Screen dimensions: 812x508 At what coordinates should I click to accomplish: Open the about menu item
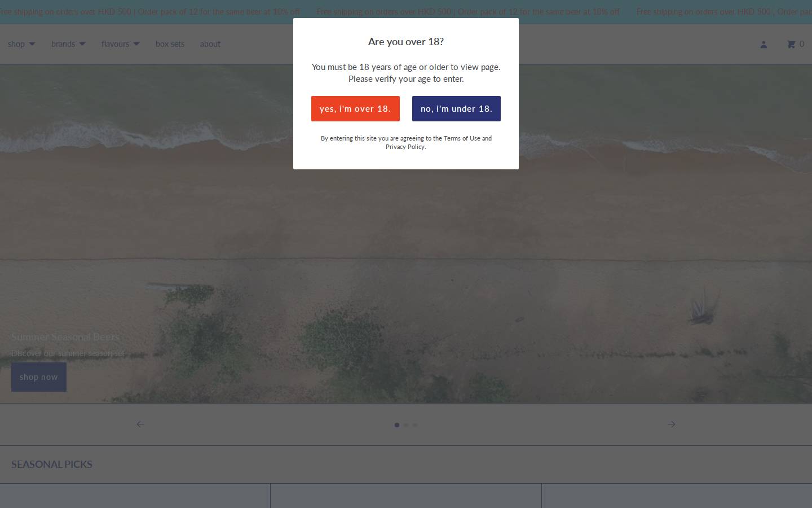point(210,44)
